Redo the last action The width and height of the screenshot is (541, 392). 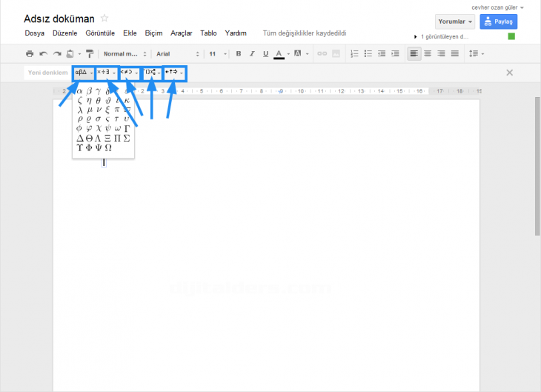coord(57,54)
